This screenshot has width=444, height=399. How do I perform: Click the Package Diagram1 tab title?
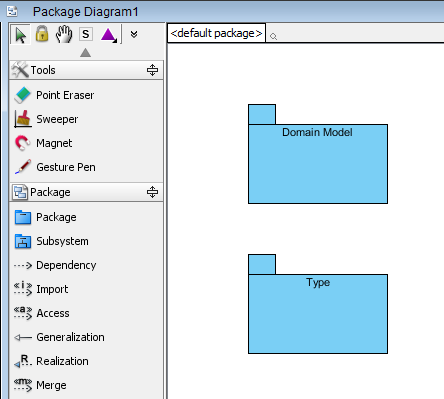coord(85,12)
